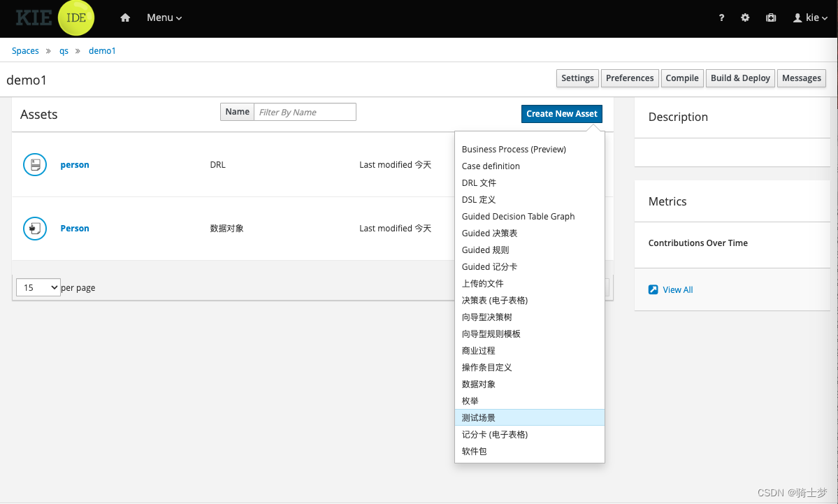The height and width of the screenshot is (504, 838).
Task: Click the data object icon for Person
Action: [x=35, y=228]
